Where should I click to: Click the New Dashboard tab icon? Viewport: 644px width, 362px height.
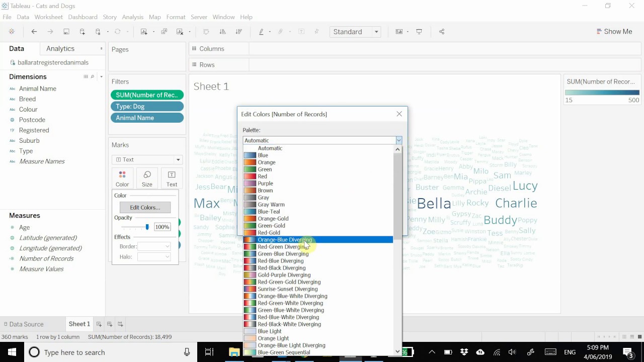pyautogui.click(x=109, y=324)
